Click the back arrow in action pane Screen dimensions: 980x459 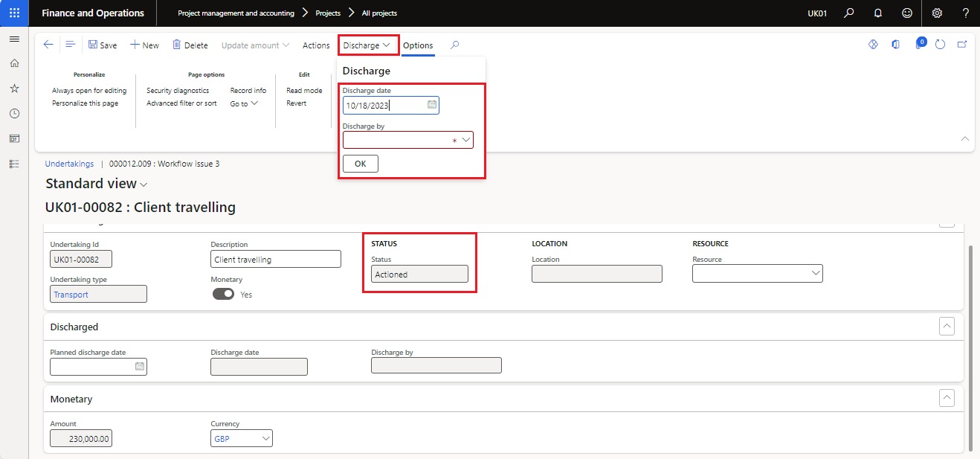pyautogui.click(x=48, y=45)
